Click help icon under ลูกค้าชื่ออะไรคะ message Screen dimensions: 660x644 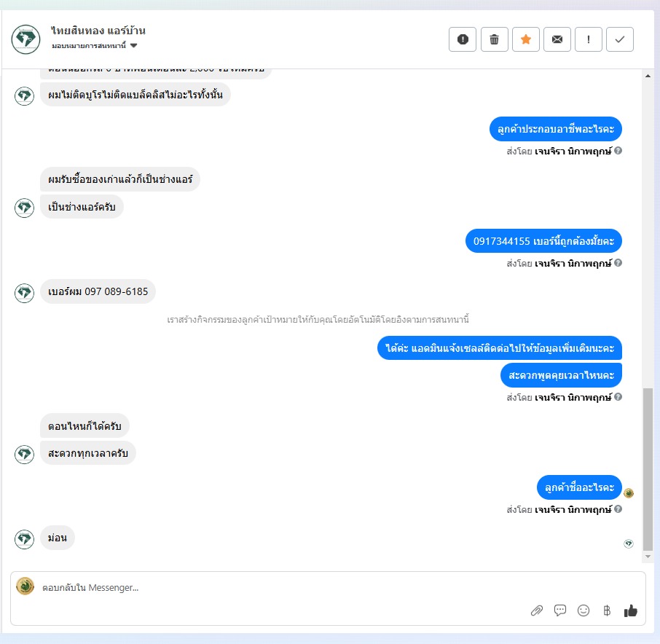click(x=618, y=509)
